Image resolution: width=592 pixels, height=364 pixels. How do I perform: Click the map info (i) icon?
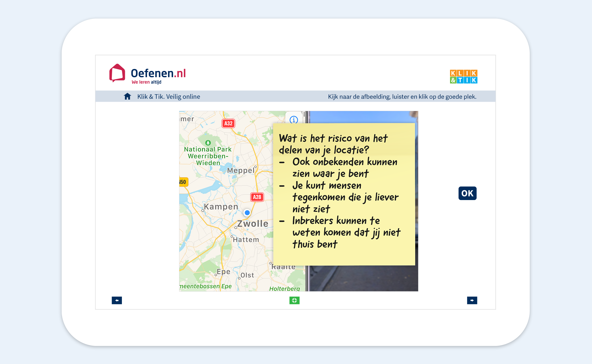tap(294, 120)
